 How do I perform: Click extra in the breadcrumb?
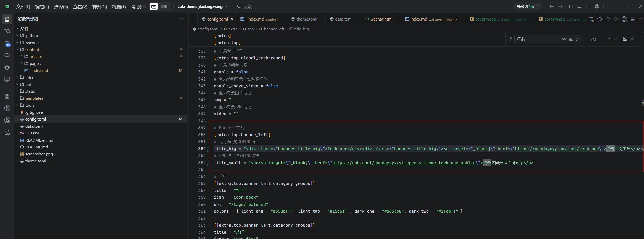pyautogui.click(x=233, y=29)
